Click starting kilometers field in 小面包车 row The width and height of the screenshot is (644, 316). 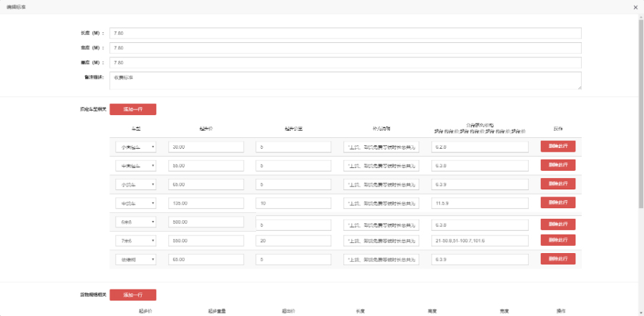(x=293, y=147)
